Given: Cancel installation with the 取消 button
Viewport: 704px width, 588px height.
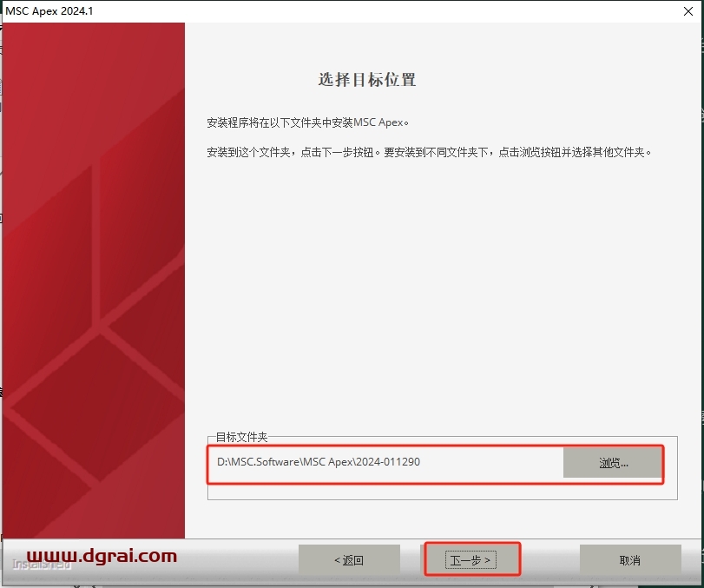Looking at the screenshot, I should pyautogui.click(x=630, y=560).
